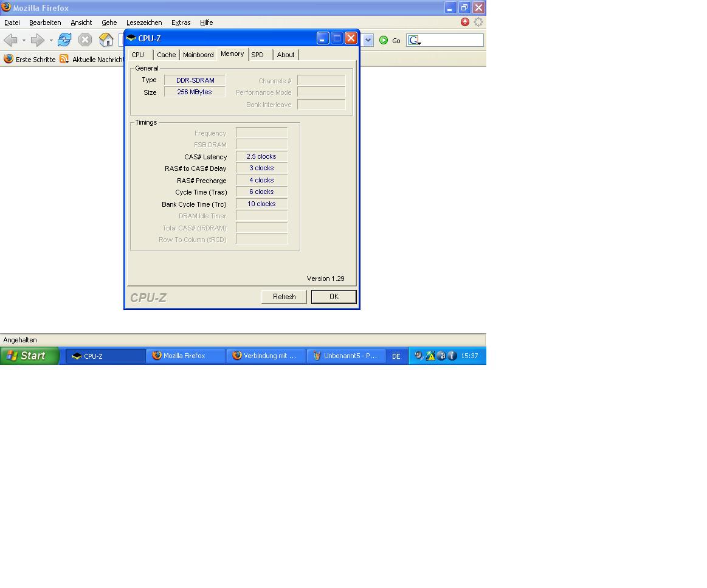
Task: Click the red update notification icon
Action: click(x=465, y=22)
